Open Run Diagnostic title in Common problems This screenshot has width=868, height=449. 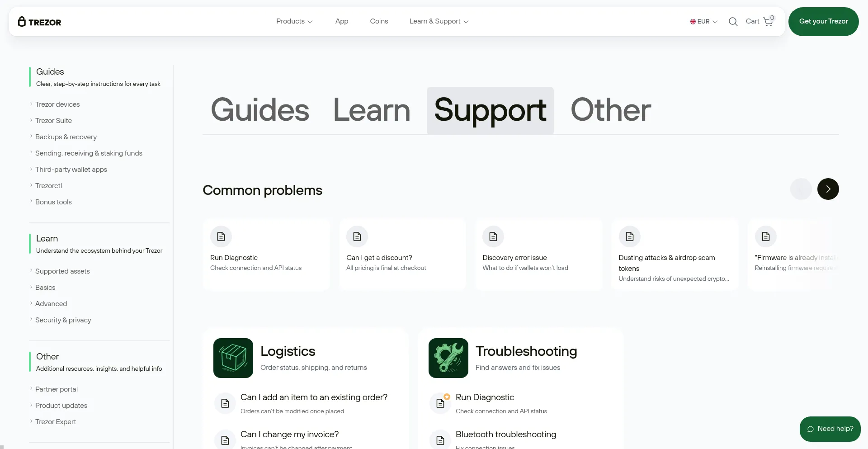234,258
